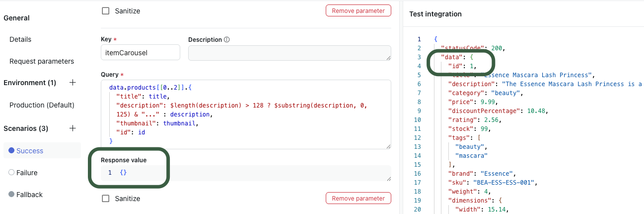Viewport: 644px width, 214px height.
Task: Select Production (Default) environment
Action: pyautogui.click(x=42, y=105)
